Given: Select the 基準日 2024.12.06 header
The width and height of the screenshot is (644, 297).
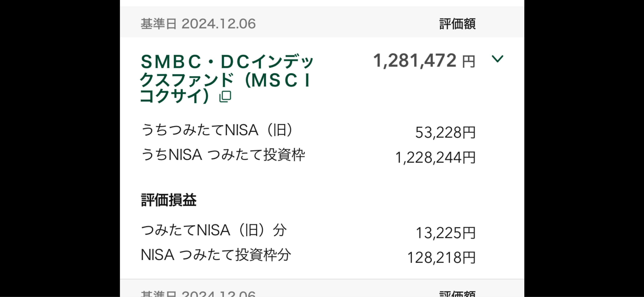Looking at the screenshot, I should click(x=198, y=24).
